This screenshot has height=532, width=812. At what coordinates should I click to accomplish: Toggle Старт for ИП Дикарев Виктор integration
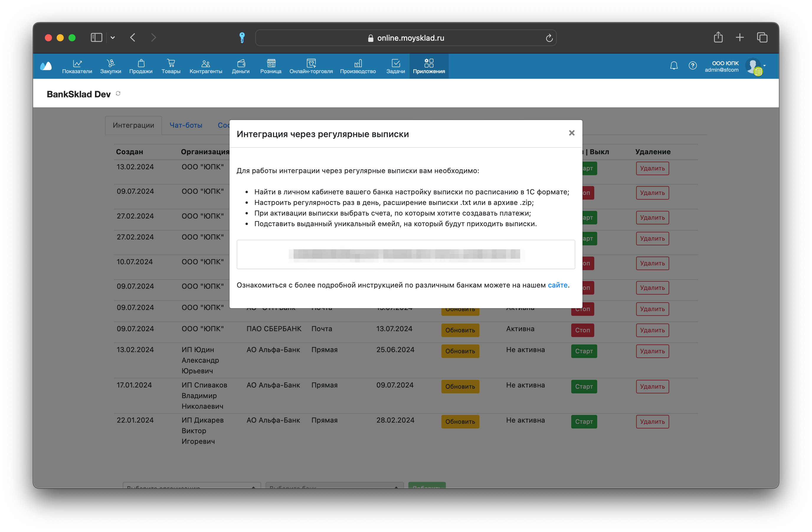click(584, 421)
